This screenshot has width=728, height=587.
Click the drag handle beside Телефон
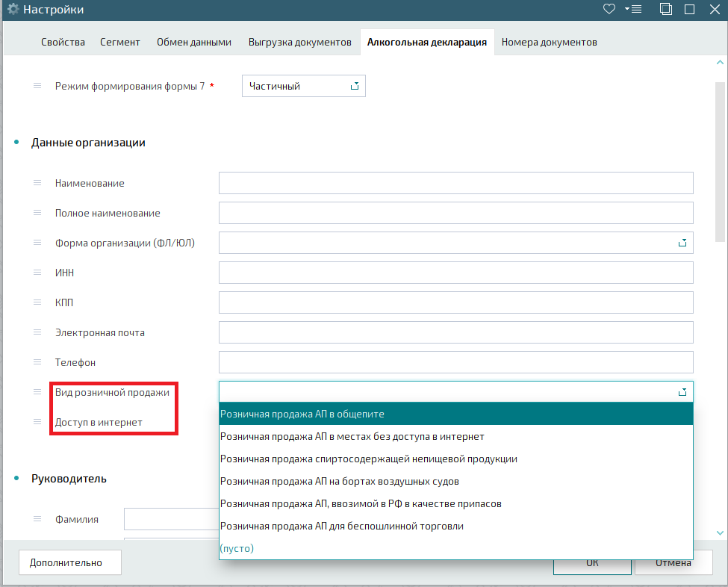[37, 362]
